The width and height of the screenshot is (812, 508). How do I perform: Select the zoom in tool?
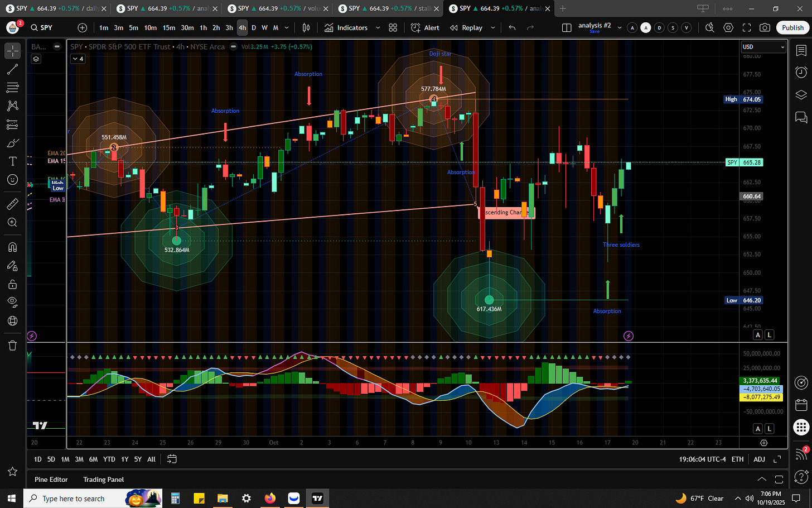(12, 223)
